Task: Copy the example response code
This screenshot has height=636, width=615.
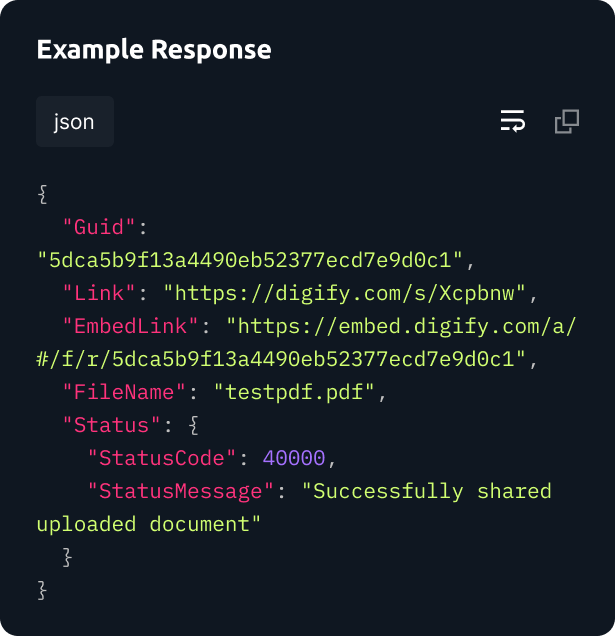Action: tap(567, 122)
